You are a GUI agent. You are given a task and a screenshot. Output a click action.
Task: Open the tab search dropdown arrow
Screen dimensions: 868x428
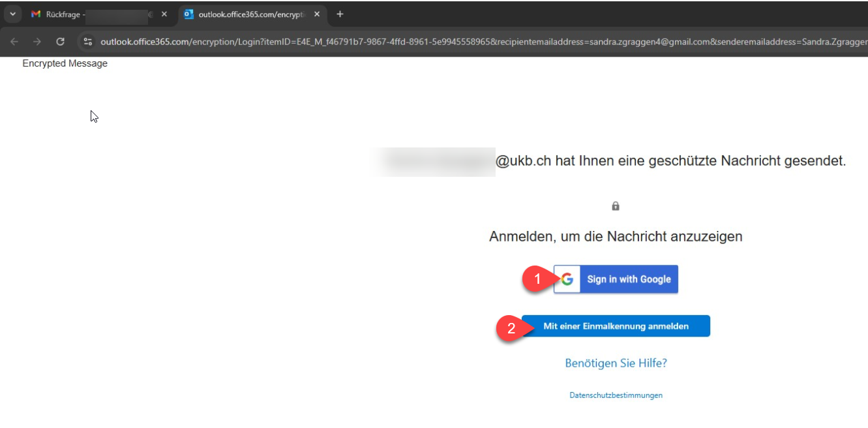pyautogui.click(x=12, y=14)
